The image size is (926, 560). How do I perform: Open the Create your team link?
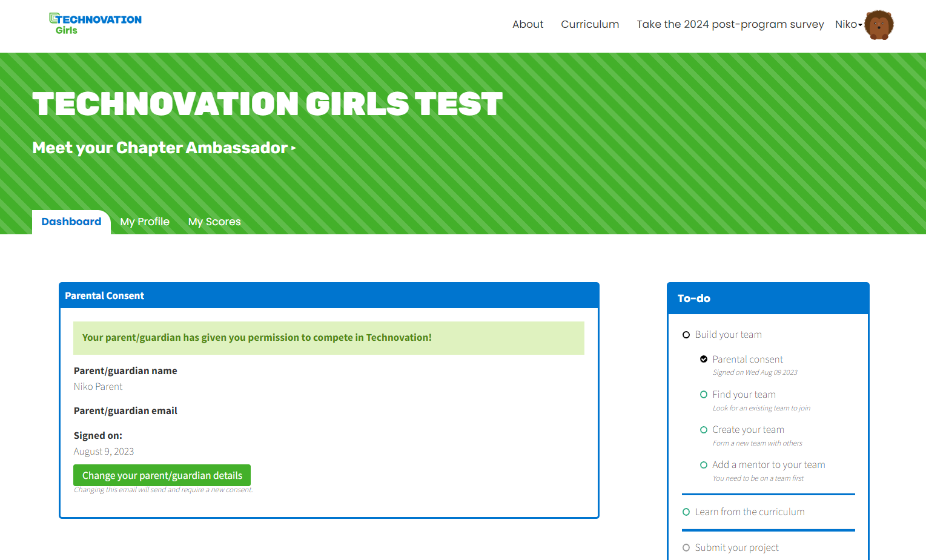coord(748,429)
